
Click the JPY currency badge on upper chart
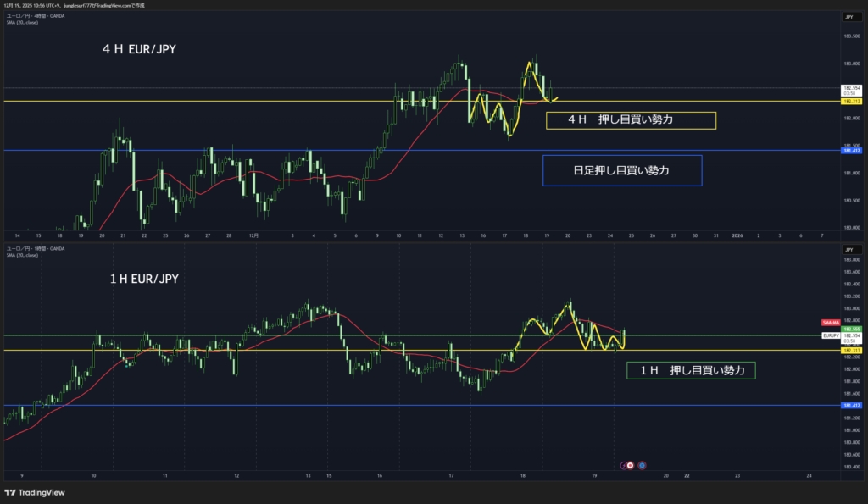pos(848,17)
